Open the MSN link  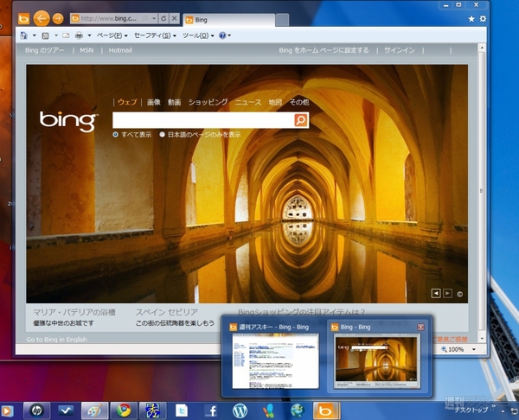(86, 50)
